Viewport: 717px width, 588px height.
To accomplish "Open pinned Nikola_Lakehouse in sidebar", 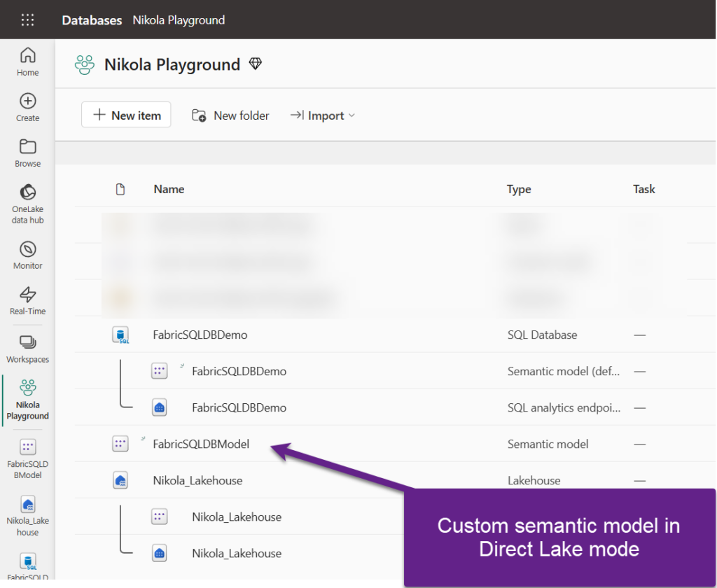I will coord(27,516).
